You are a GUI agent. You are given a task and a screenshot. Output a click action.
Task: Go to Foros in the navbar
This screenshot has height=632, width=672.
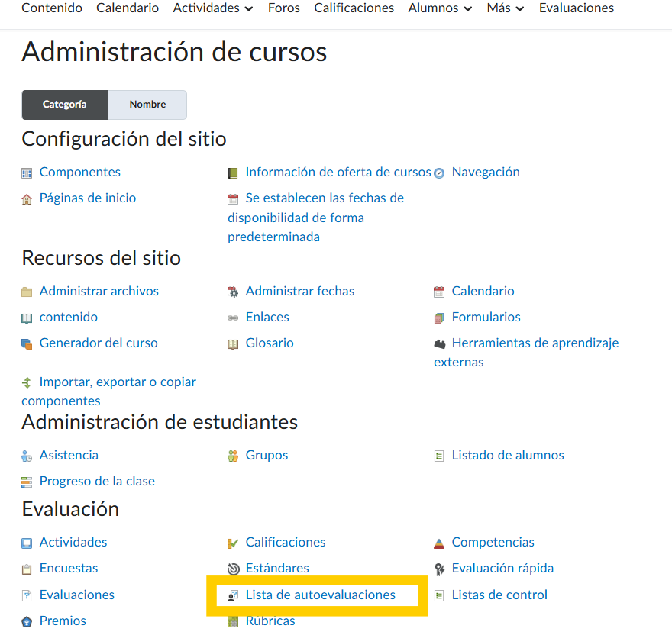click(x=284, y=8)
